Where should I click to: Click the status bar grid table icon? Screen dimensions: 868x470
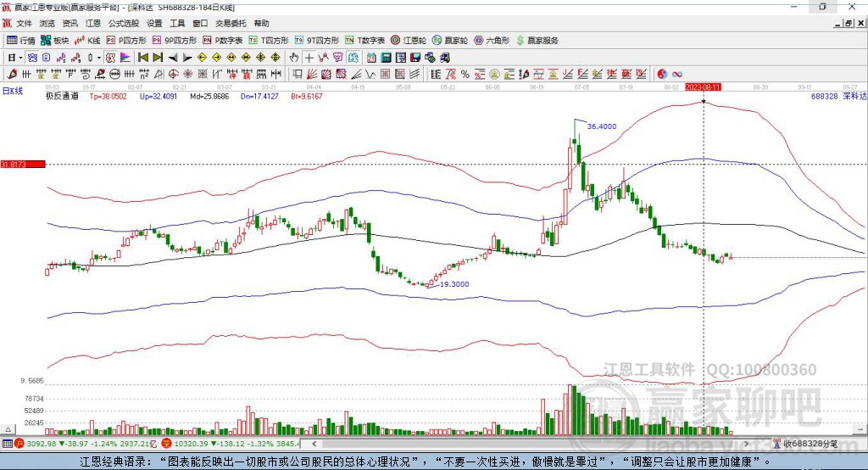[x=7, y=444]
